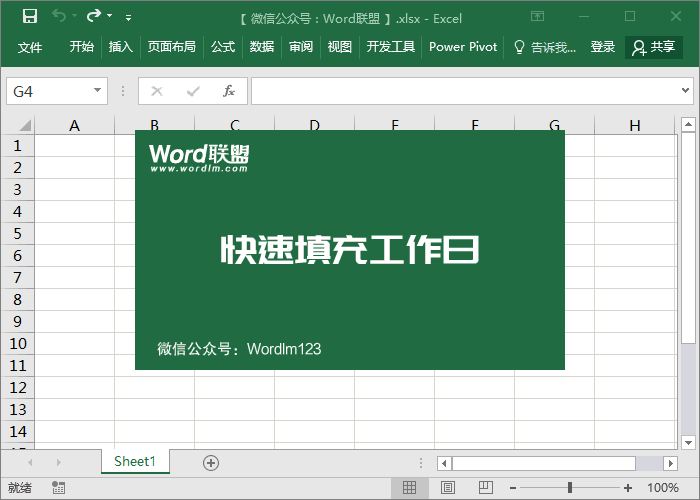Click horizontal scrollbar left arrow
Screen dimensions: 700x500
[444, 463]
